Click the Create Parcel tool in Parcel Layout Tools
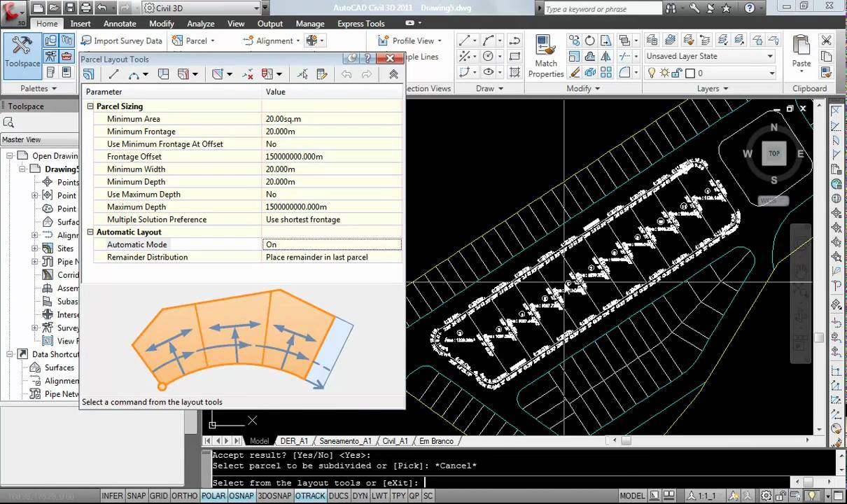The height and width of the screenshot is (504, 847). pyautogui.click(x=89, y=74)
